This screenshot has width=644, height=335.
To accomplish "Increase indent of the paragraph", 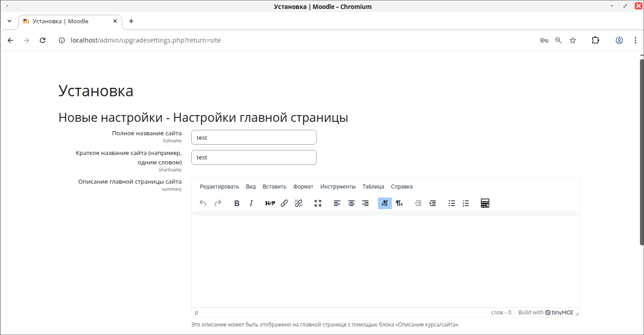I will 432,203.
